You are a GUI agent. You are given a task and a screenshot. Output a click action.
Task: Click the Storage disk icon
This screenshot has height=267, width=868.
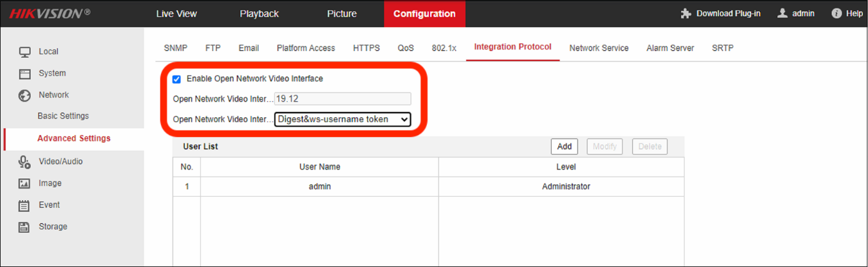pyautogui.click(x=24, y=227)
